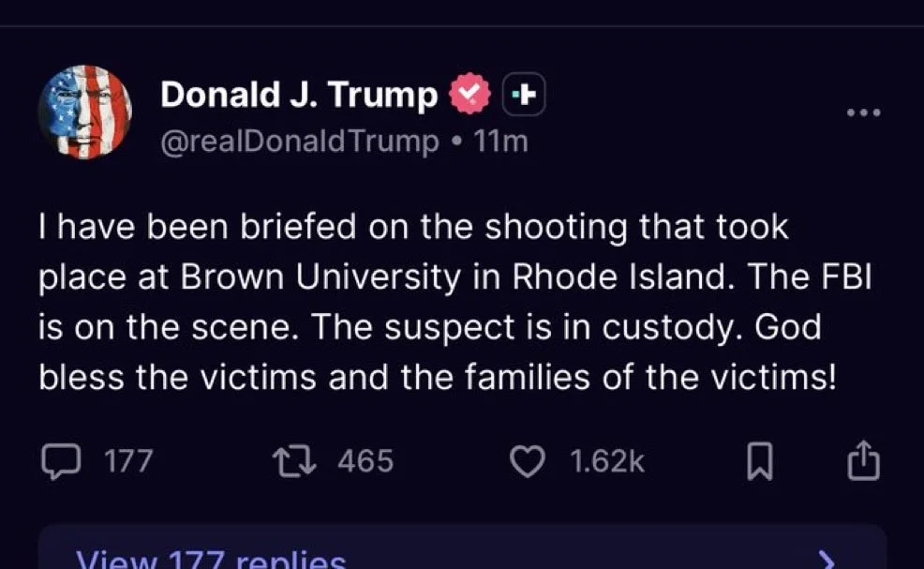
Task: Expand replies using the right chevron
Action: pyautogui.click(x=826, y=560)
